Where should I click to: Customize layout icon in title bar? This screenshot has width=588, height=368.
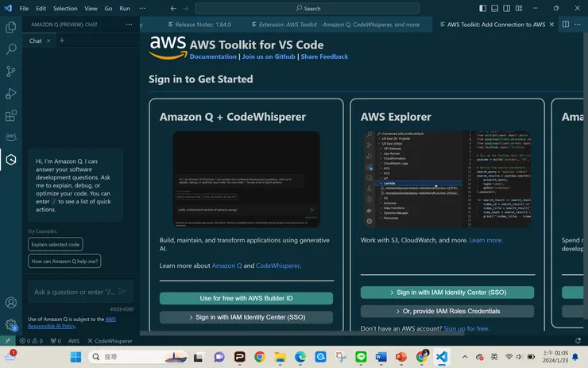[x=519, y=8]
